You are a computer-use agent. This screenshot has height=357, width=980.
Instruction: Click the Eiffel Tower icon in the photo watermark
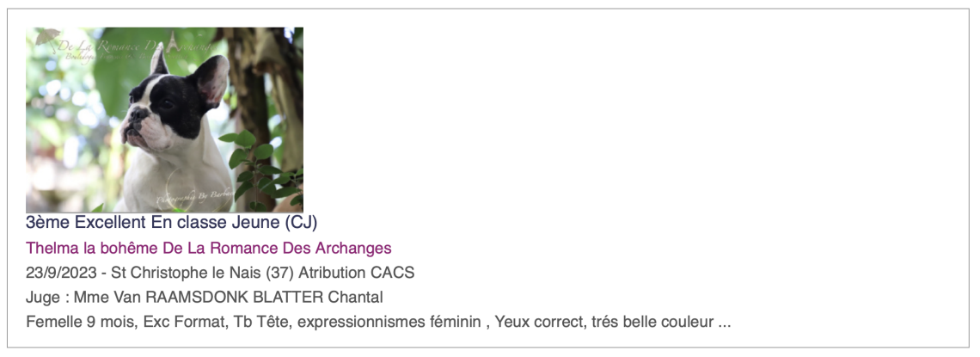(x=173, y=40)
